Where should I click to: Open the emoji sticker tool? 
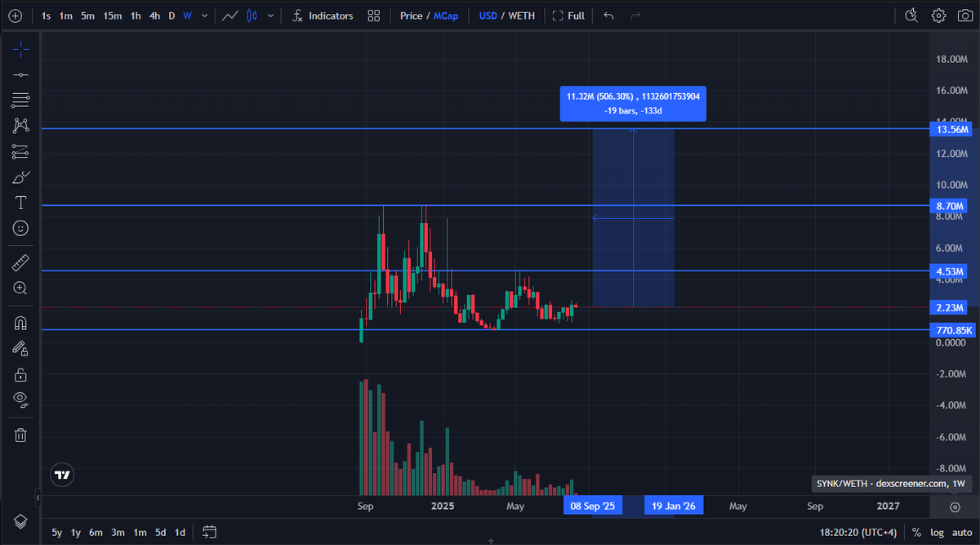pyautogui.click(x=20, y=228)
